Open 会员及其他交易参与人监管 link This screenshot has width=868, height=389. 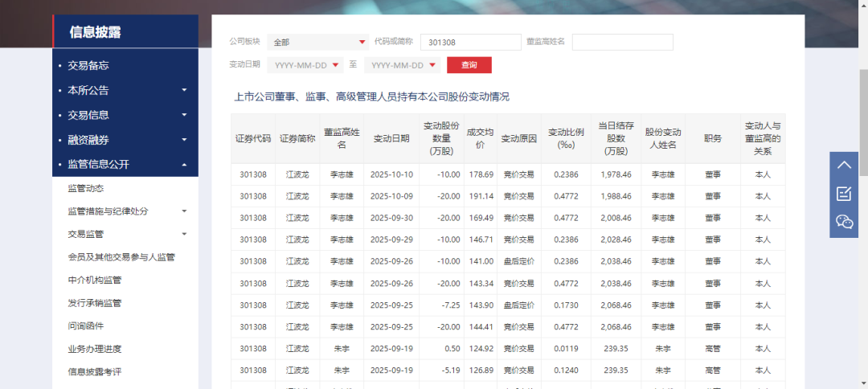tap(121, 257)
